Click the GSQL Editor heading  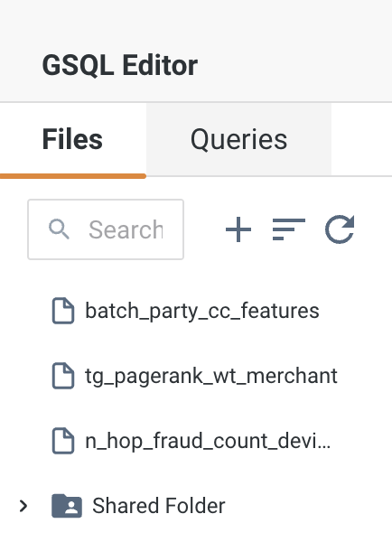(119, 65)
